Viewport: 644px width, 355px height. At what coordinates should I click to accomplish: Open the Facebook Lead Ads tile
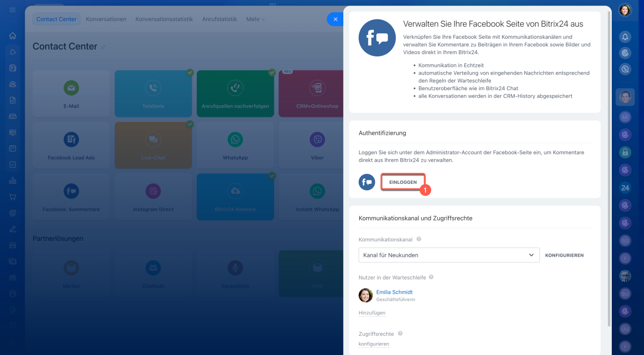[71, 145]
